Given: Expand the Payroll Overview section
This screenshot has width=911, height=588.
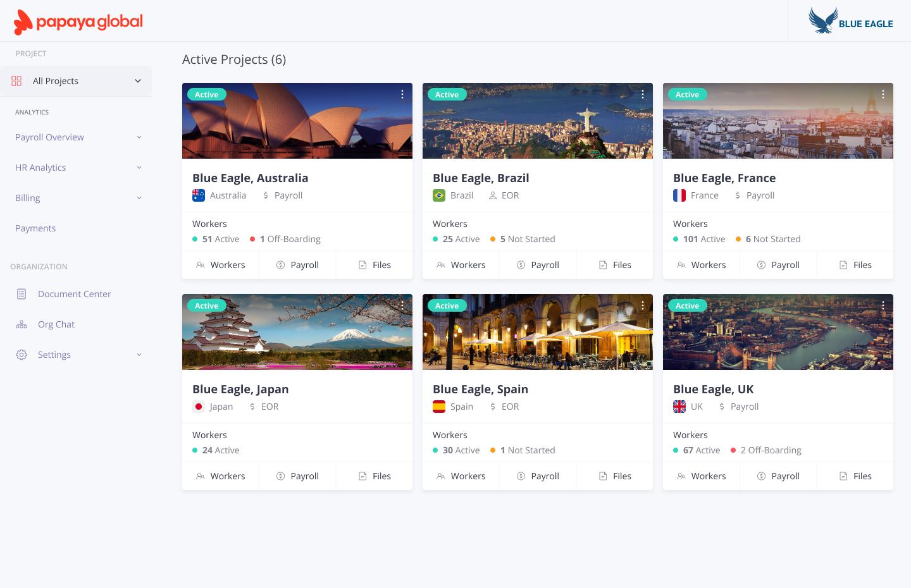Looking at the screenshot, I should tap(139, 137).
